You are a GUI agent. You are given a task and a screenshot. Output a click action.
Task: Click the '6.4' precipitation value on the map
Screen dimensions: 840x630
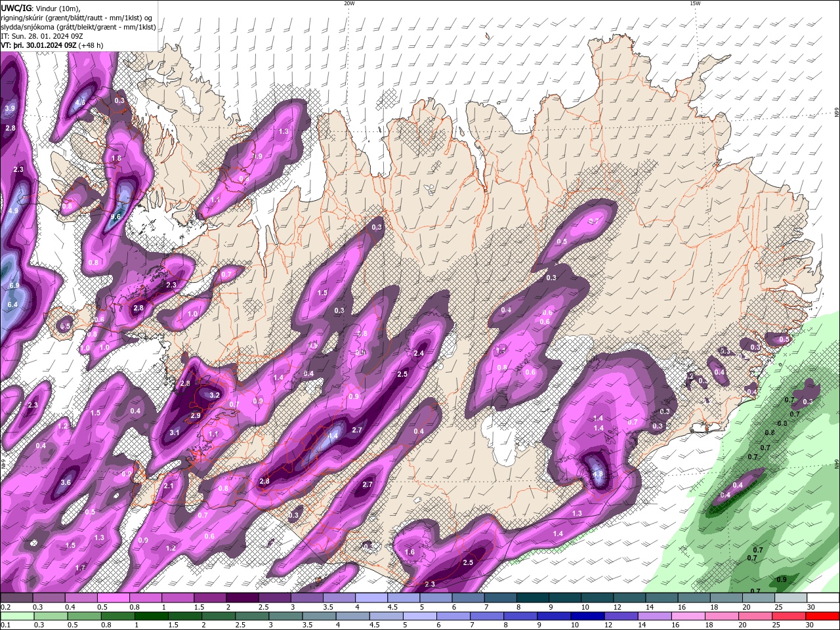(12, 304)
